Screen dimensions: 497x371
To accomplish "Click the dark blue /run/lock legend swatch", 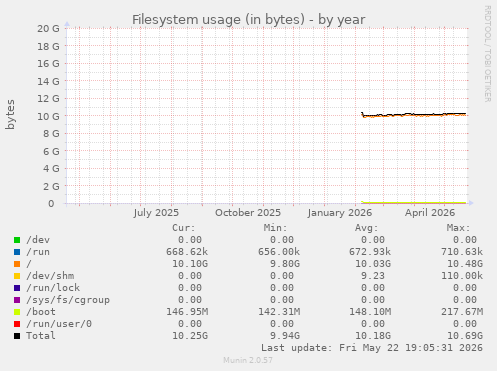I will pyautogui.click(x=17, y=288).
